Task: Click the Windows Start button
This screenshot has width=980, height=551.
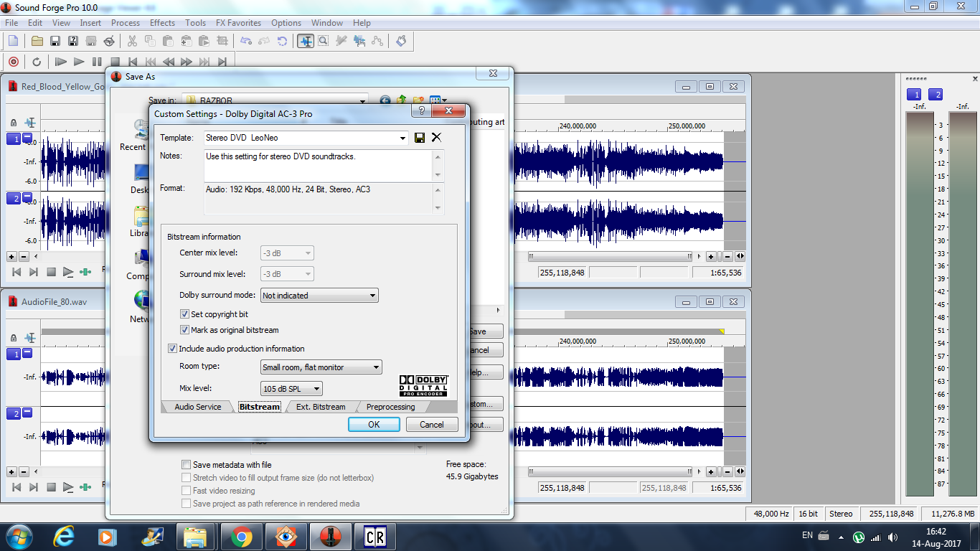Action: pyautogui.click(x=19, y=537)
